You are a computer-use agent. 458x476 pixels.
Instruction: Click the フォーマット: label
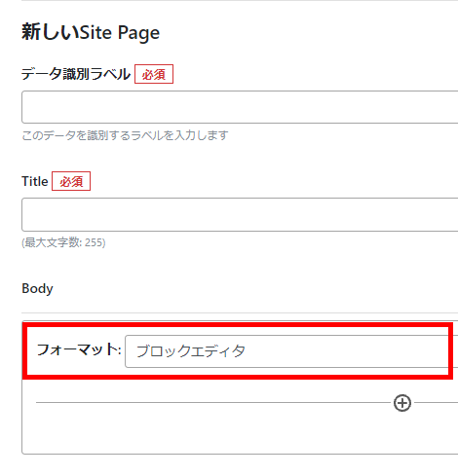coord(79,350)
